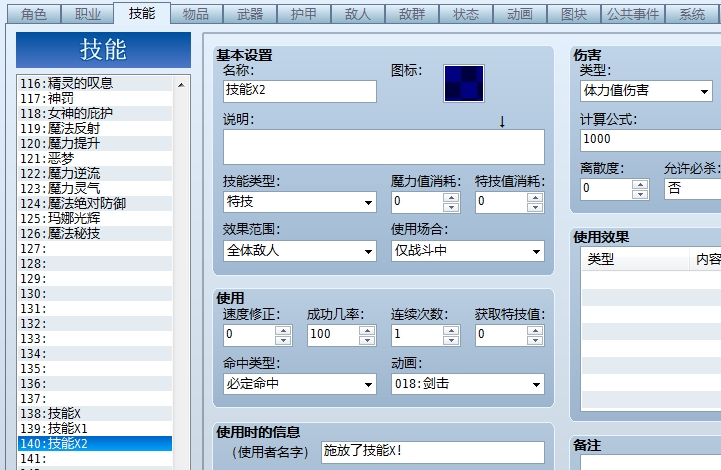
Task: Increase the 离散度 value
Action: pyautogui.click(x=640, y=184)
